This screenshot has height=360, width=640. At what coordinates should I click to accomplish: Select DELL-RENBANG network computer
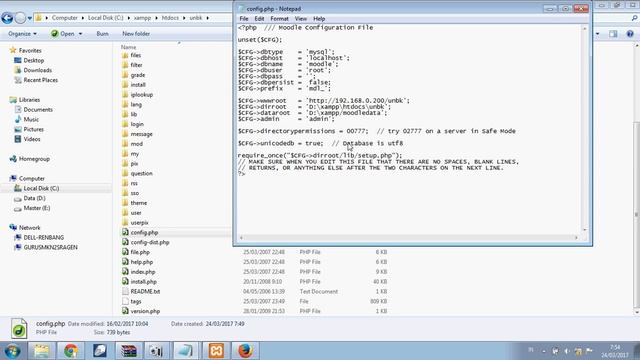point(44,237)
